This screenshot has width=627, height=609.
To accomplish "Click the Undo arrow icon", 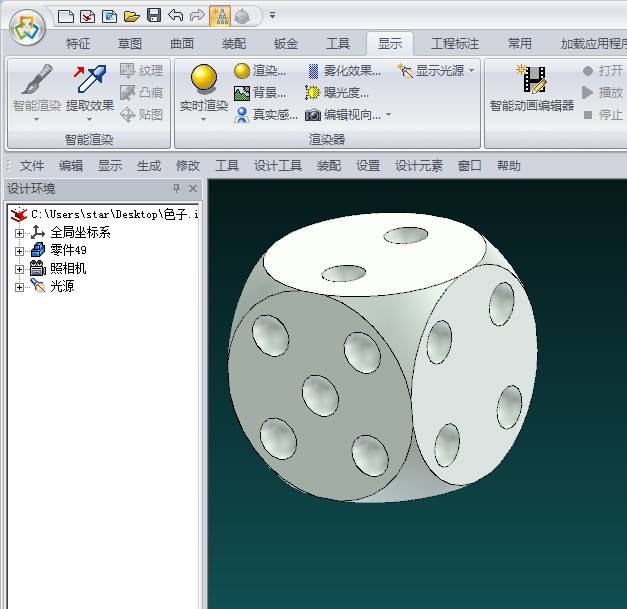I will [175, 15].
